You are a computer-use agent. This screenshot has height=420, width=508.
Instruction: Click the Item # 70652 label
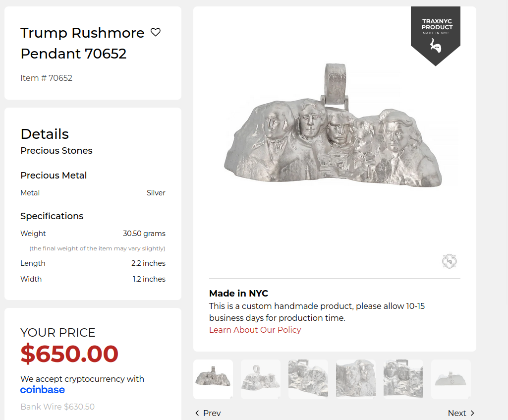(47, 78)
